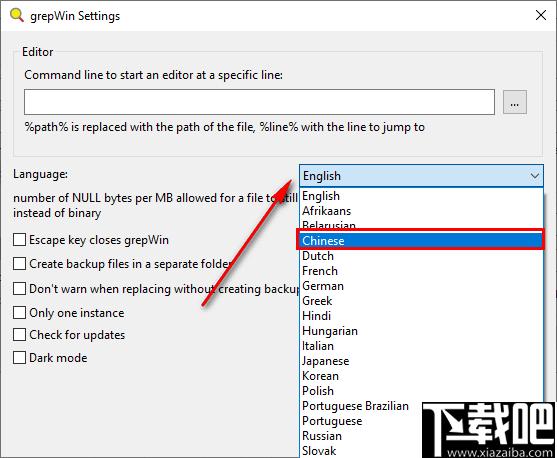Screen dimensions: 557x458
Task: Pick Polish from the dropdown
Action: pyautogui.click(x=421, y=390)
